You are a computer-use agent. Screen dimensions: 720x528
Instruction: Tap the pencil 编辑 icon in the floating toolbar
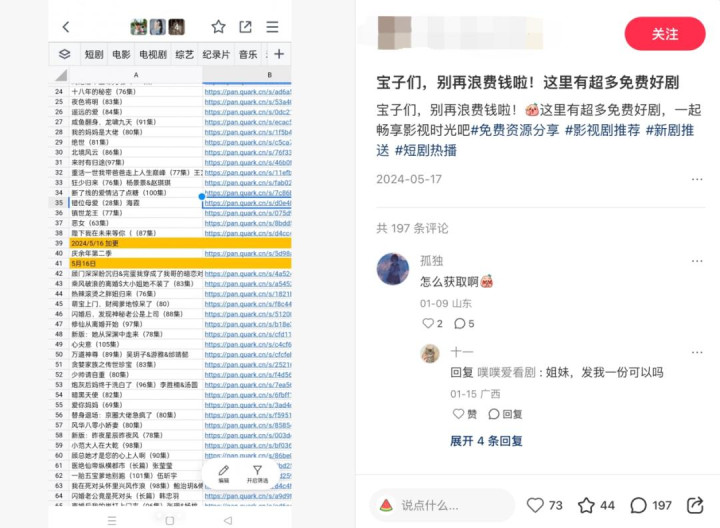(224, 474)
